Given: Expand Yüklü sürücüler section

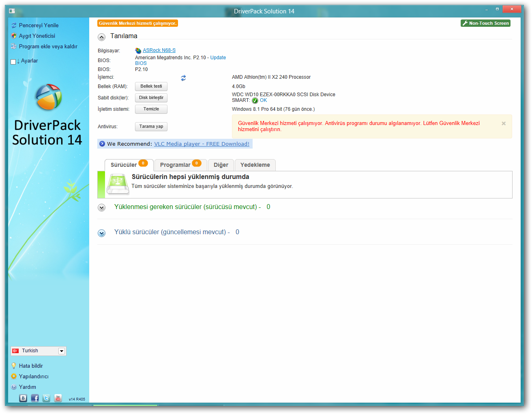Looking at the screenshot, I should pos(101,233).
